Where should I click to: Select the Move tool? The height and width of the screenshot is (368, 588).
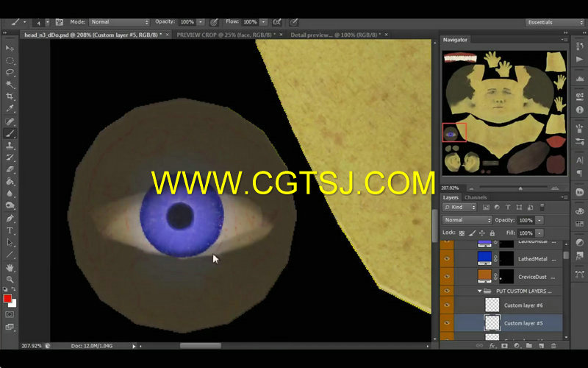point(10,49)
